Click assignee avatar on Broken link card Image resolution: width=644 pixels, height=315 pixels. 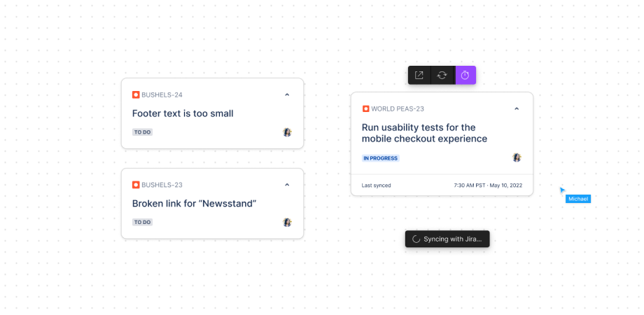[x=287, y=222]
